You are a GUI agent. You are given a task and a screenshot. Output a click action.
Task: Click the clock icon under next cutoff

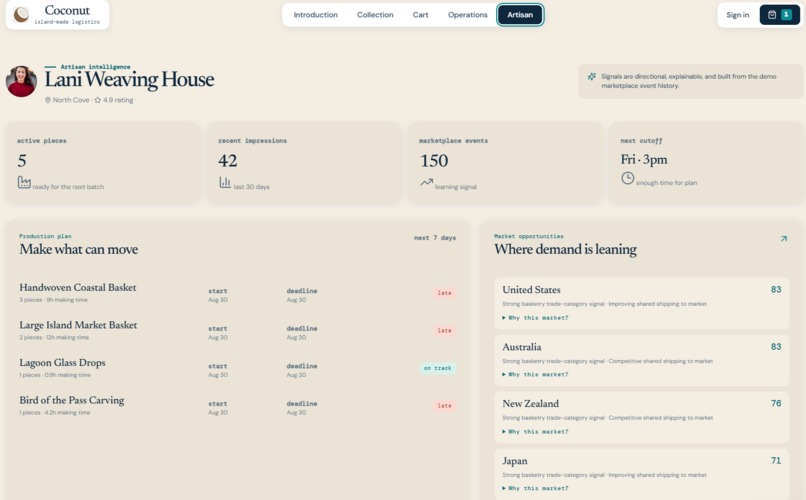coord(627,178)
